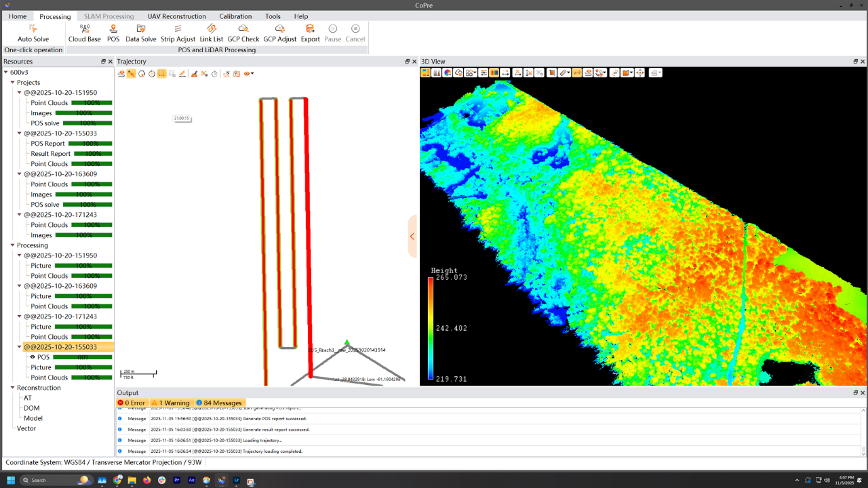Open the Calibration tab
The height and width of the screenshot is (488, 868).
coord(235,16)
